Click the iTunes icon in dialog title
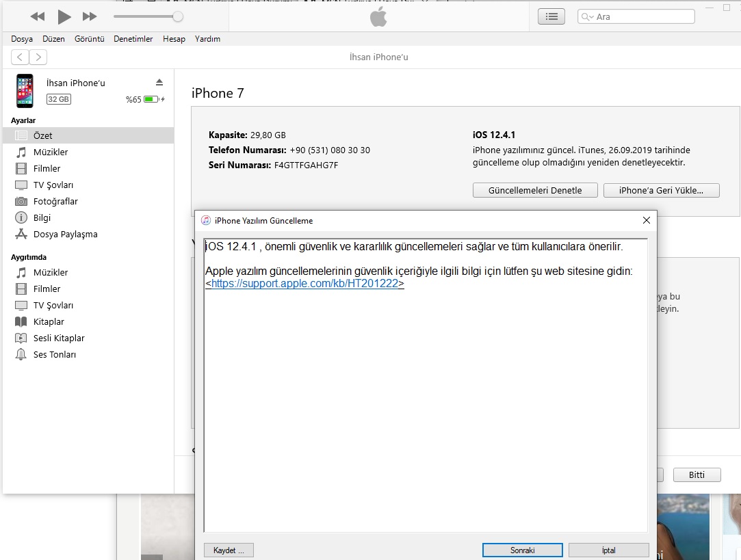The image size is (741, 560). click(205, 220)
